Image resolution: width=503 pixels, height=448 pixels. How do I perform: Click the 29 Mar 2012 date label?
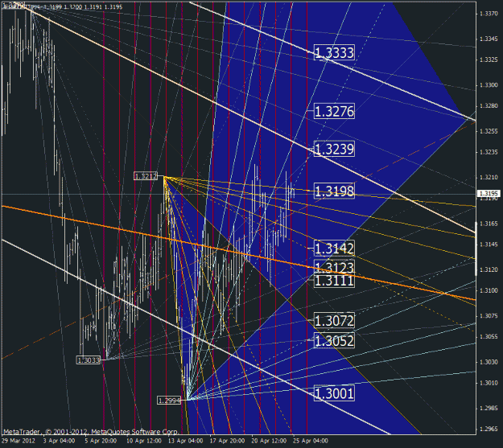coord(18,441)
